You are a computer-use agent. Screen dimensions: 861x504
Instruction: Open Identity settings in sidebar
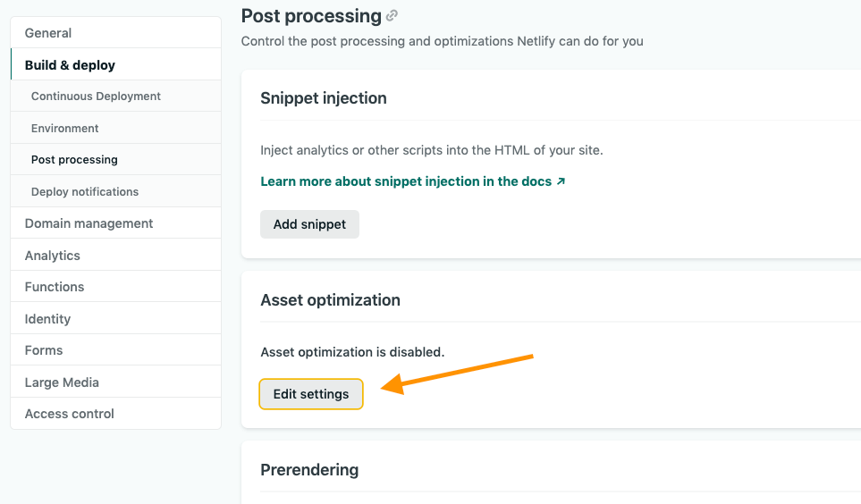47,319
